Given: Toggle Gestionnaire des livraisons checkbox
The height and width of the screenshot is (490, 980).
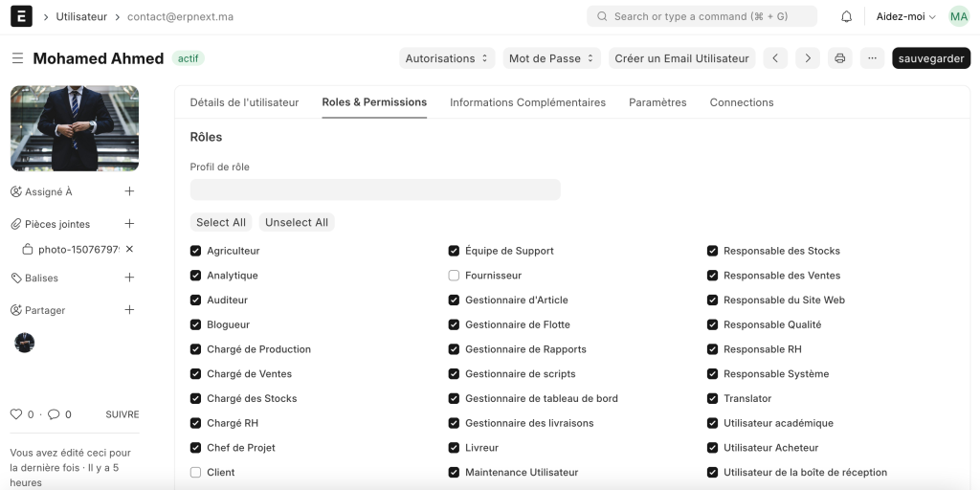Looking at the screenshot, I should (x=454, y=423).
